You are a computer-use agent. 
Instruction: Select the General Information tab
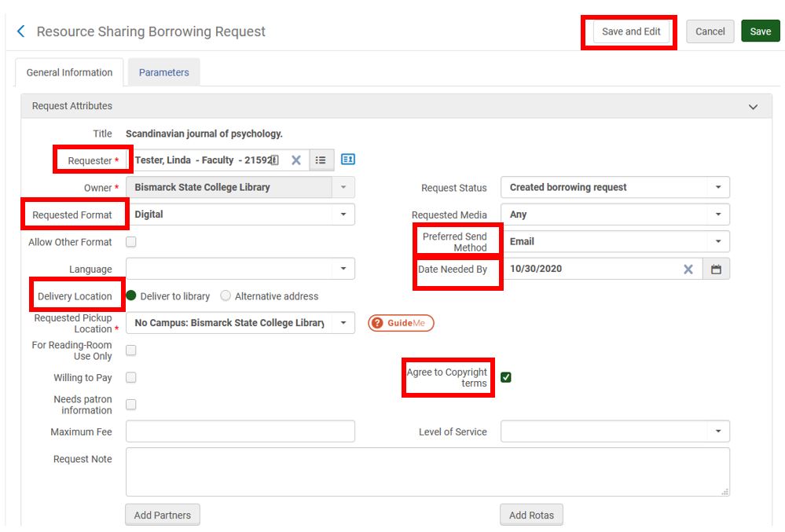coord(68,72)
